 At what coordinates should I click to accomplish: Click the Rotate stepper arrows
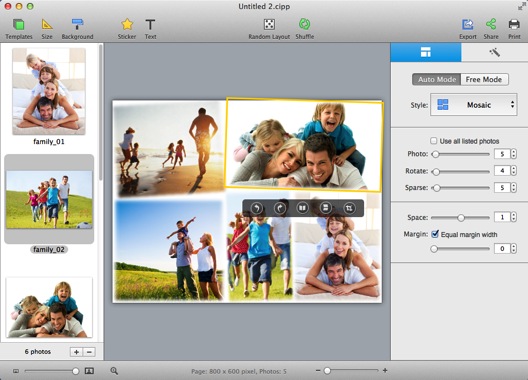(514, 170)
